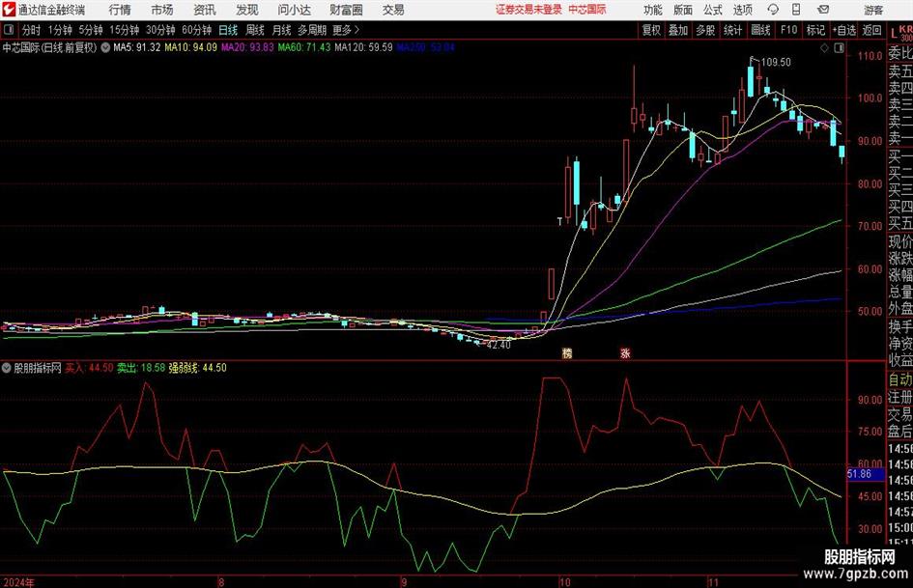Toggle the left sidebar panel icon

pyautogui.click(x=8, y=30)
